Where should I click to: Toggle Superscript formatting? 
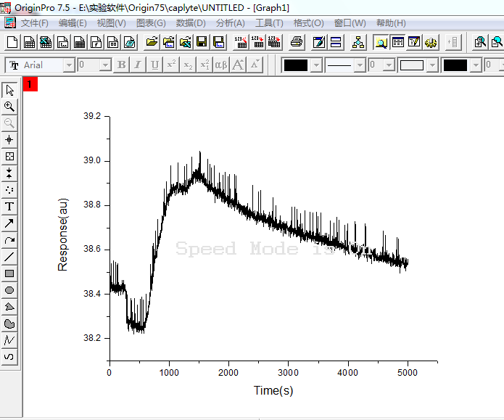pyautogui.click(x=171, y=65)
